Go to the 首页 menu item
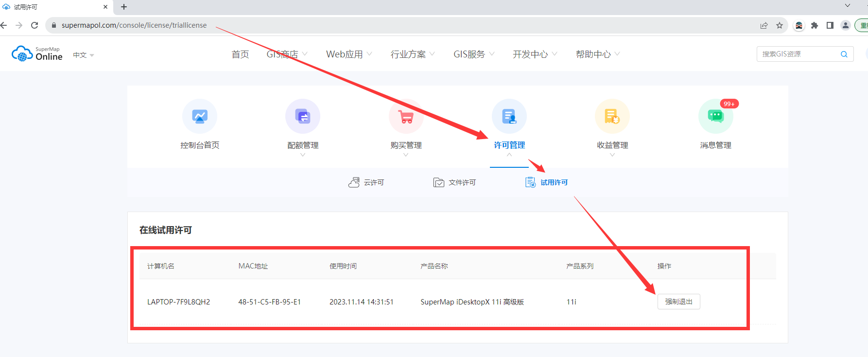868x357 pixels. point(240,54)
